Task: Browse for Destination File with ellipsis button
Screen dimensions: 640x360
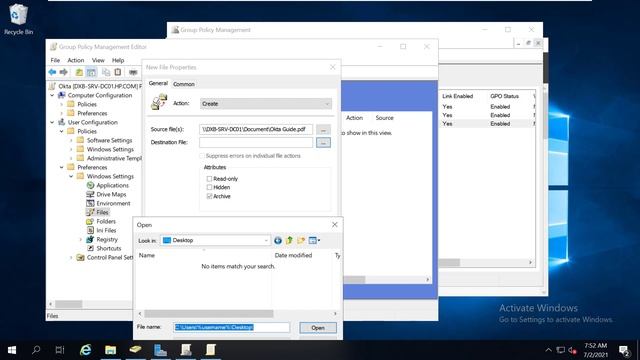Action: [x=323, y=142]
